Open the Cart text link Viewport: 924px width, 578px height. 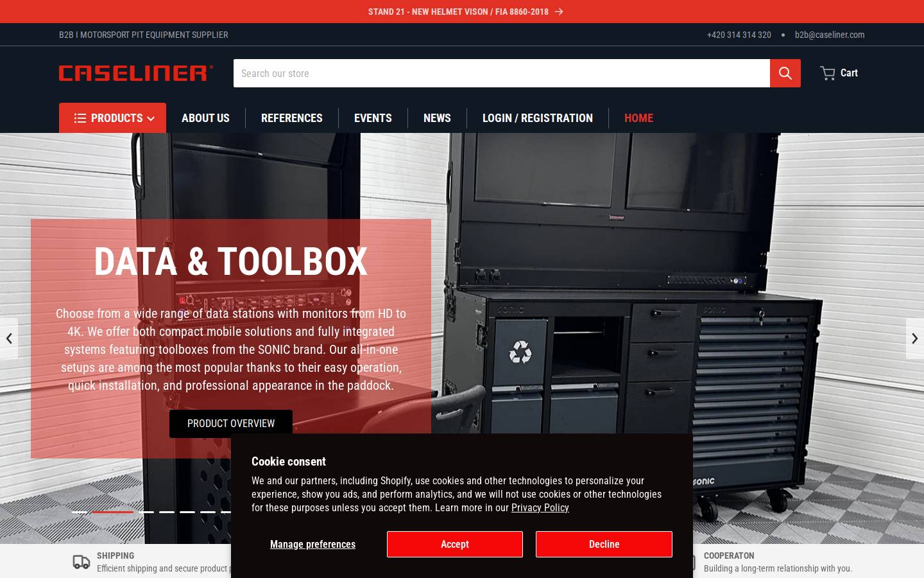[849, 73]
